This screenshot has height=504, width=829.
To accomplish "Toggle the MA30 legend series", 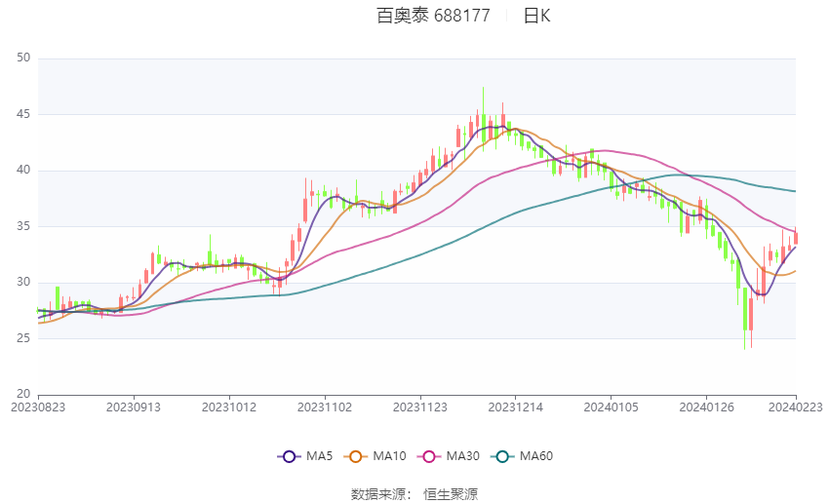I will click(x=449, y=456).
